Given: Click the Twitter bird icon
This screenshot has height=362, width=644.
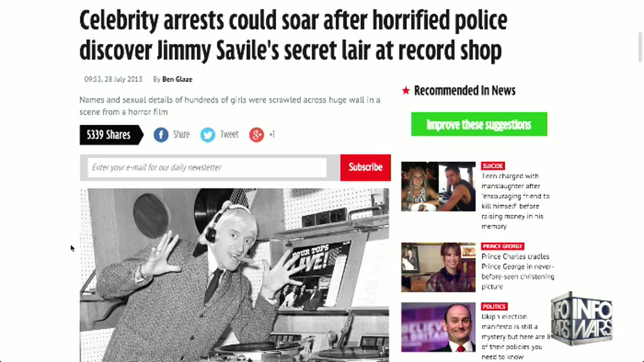Looking at the screenshot, I should pyautogui.click(x=208, y=135).
